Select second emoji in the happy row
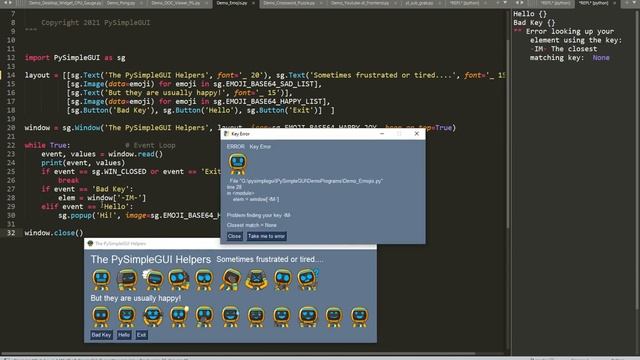The image size is (640, 360). coord(127,317)
